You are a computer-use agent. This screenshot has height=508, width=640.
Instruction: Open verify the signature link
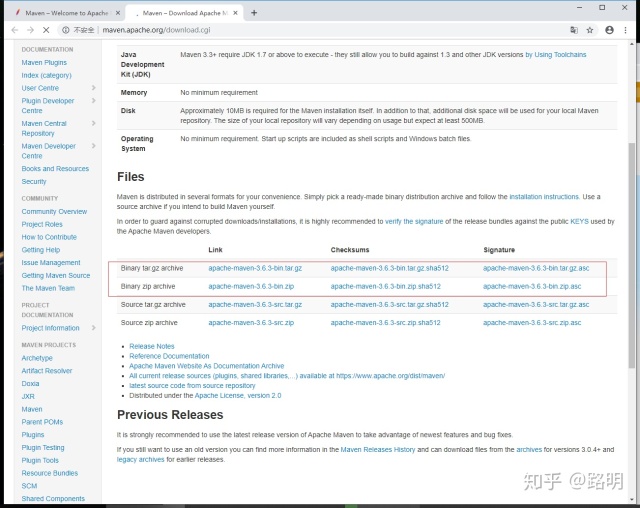414,221
